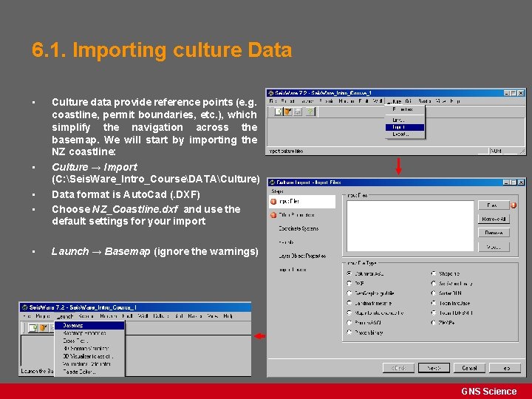
Task: Choose Palette Editor in Launch dropdown
Action: [x=89, y=372]
